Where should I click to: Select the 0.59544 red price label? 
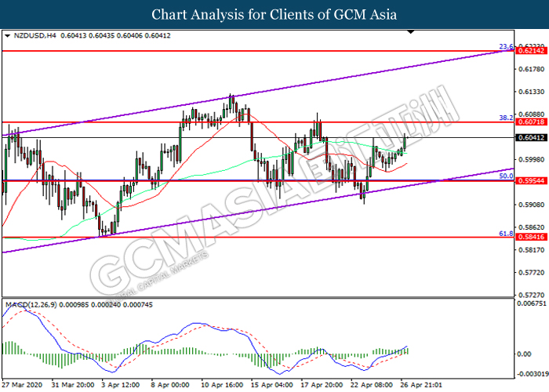[x=531, y=180]
